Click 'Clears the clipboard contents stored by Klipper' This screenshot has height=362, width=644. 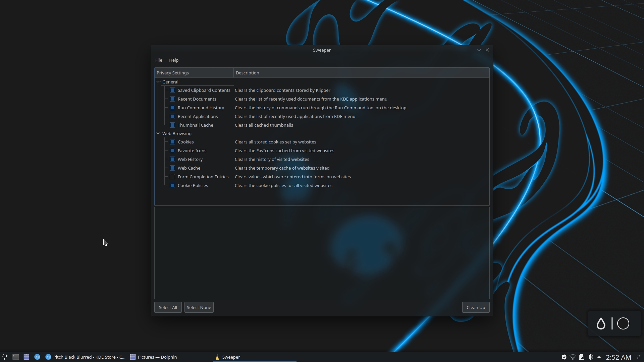pos(282,90)
